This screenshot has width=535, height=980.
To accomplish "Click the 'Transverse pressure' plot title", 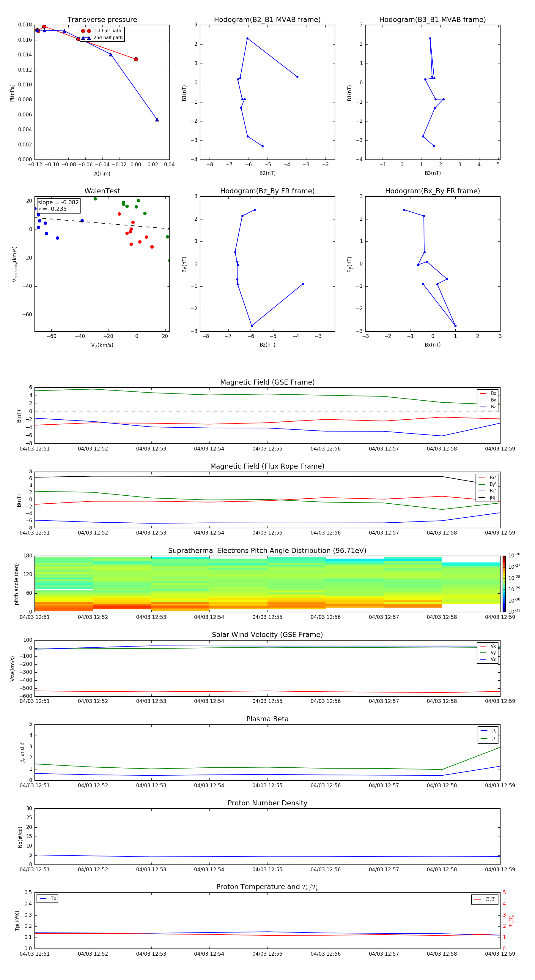I will (102, 20).
